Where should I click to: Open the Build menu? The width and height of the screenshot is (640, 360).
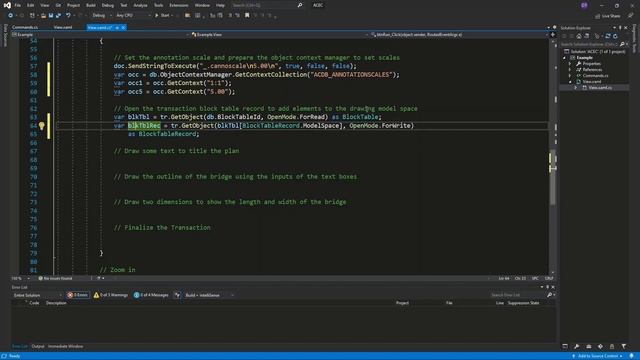tap(91, 5)
